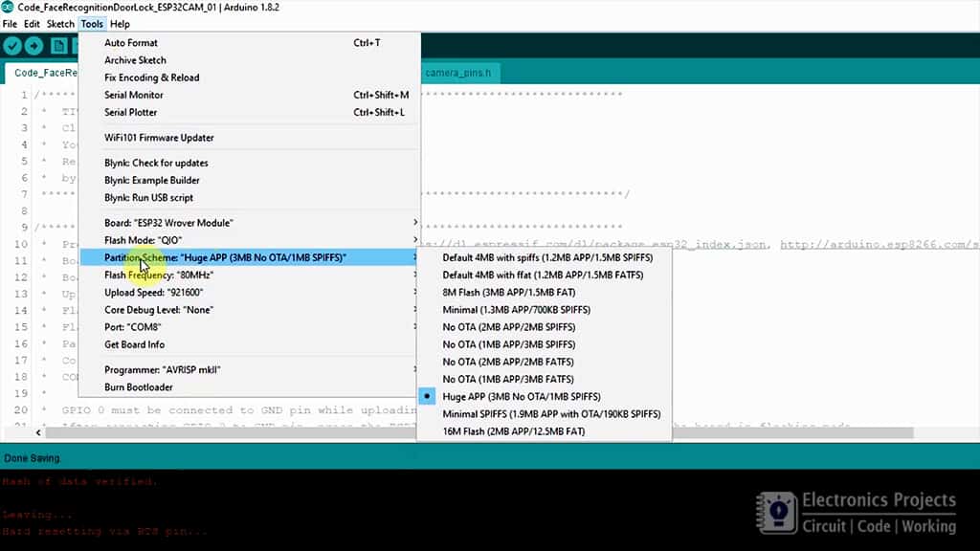
Task: Expand the Port COM8 submenu
Action: click(250, 327)
